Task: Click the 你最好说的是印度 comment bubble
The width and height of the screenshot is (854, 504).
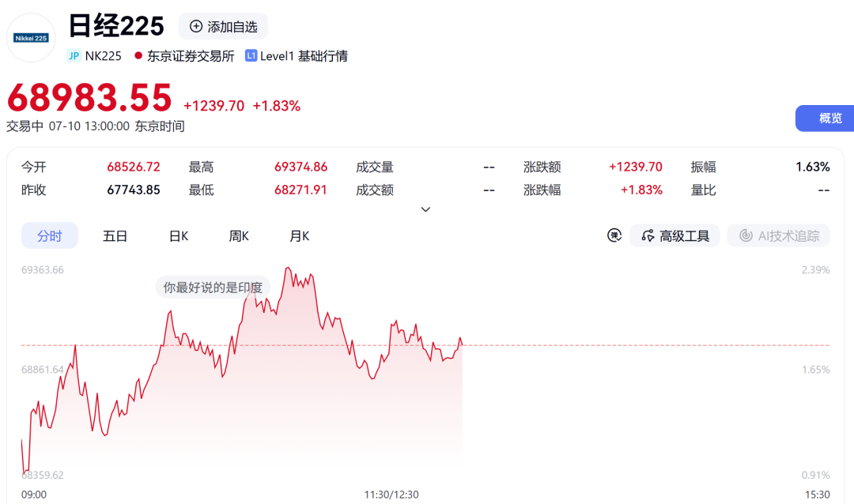Action: [213, 287]
